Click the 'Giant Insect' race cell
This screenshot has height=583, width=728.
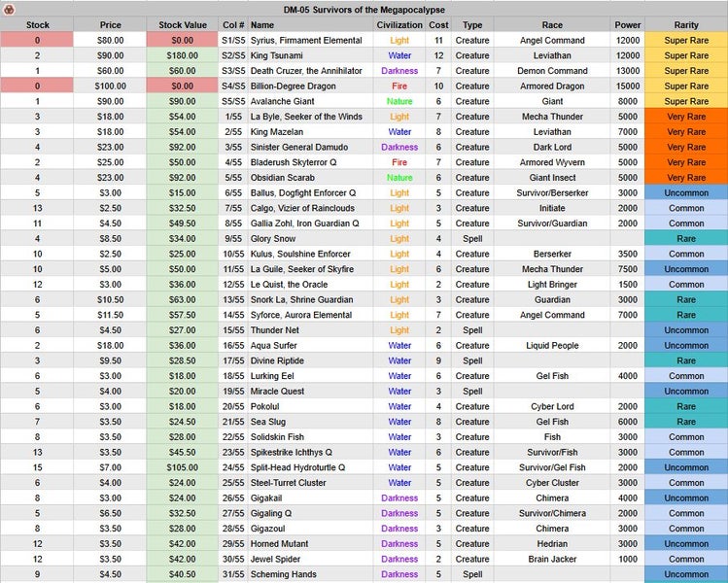point(552,178)
